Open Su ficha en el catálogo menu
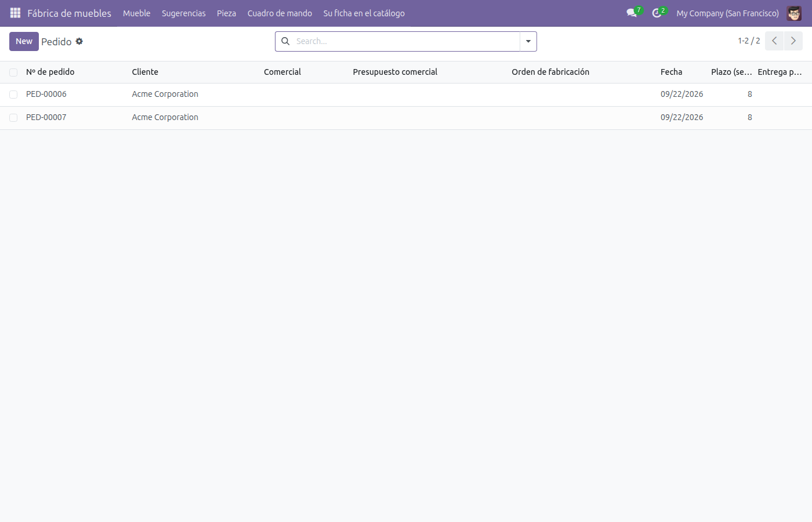The width and height of the screenshot is (812, 522). pos(364,13)
